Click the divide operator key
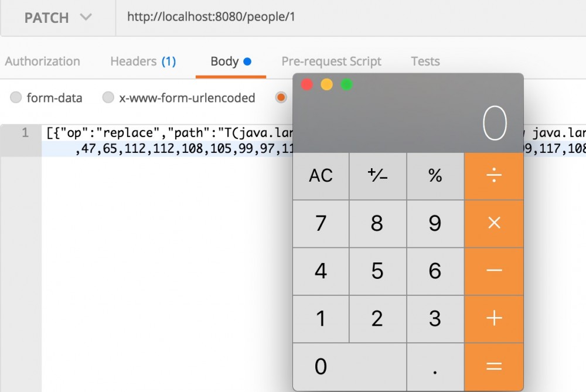586x392 pixels. [x=494, y=175]
